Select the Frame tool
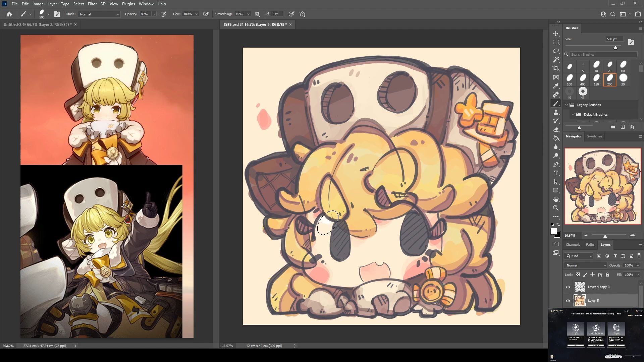The height and width of the screenshot is (362, 644). [x=556, y=77]
